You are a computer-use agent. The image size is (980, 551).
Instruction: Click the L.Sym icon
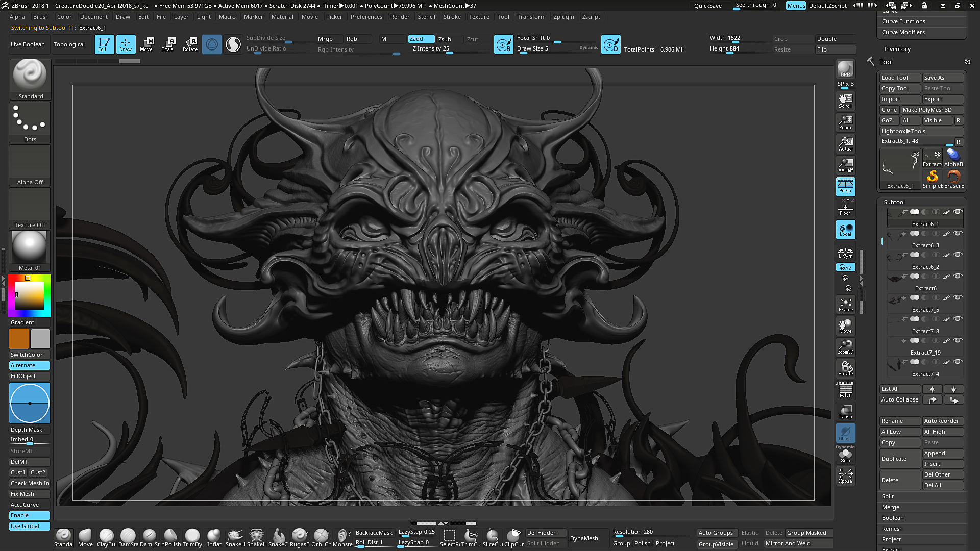(x=845, y=253)
